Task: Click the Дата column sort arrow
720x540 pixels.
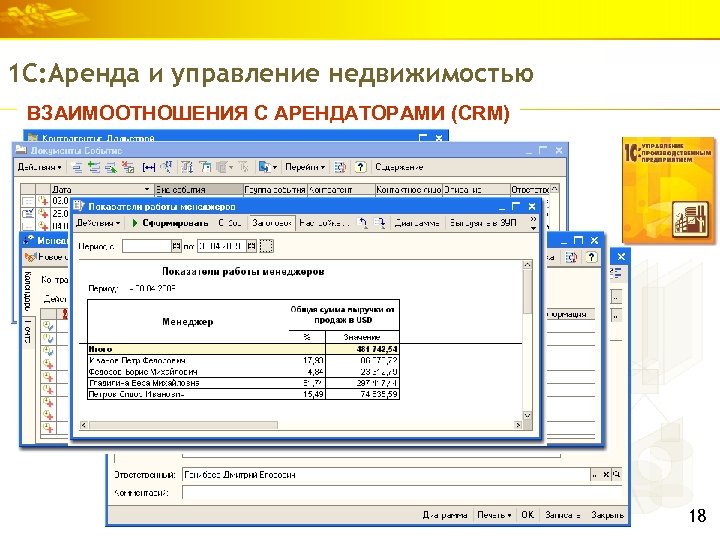Action: [x=147, y=190]
